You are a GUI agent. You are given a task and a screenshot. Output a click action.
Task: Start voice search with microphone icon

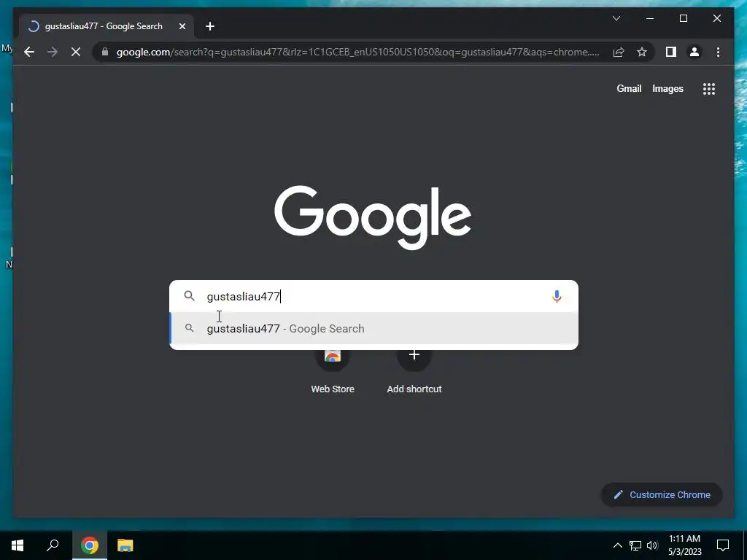(x=557, y=296)
